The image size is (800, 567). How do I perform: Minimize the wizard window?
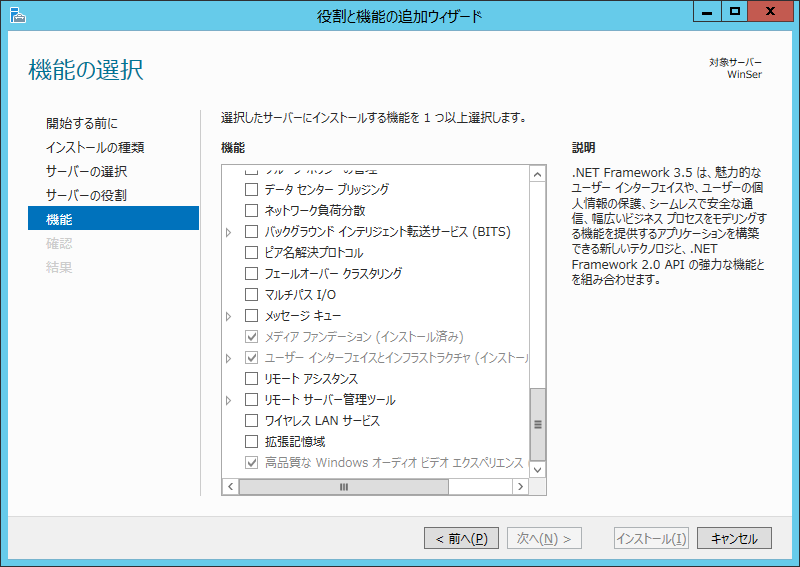707,12
